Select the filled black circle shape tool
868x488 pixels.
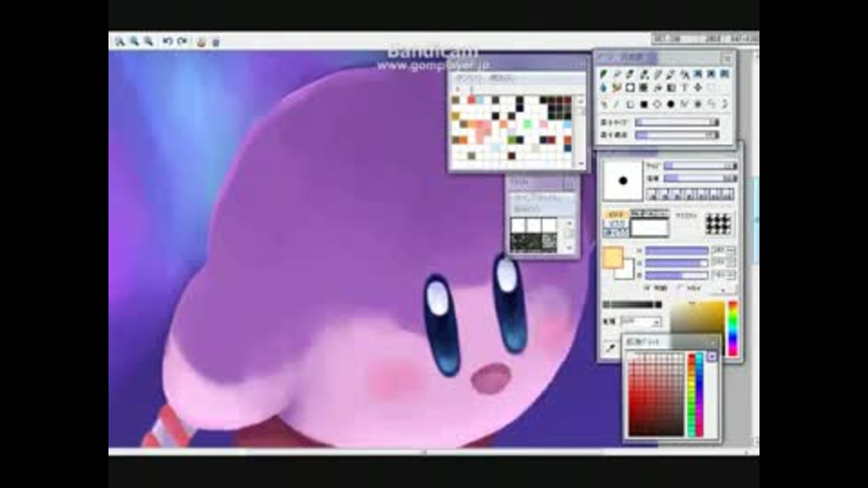click(x=671, y=104)
